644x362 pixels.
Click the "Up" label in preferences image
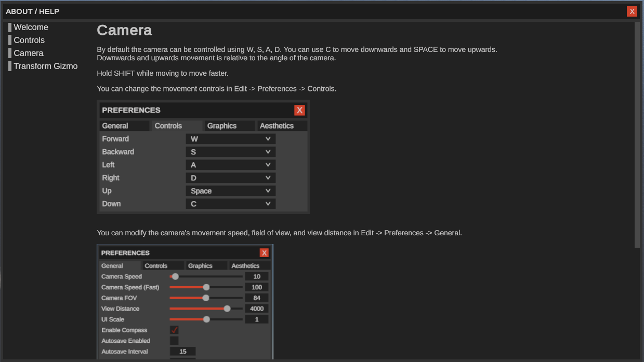107,191
